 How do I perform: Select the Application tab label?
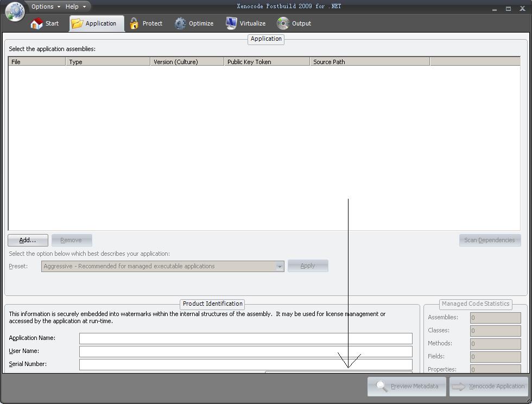coord(101,23)
